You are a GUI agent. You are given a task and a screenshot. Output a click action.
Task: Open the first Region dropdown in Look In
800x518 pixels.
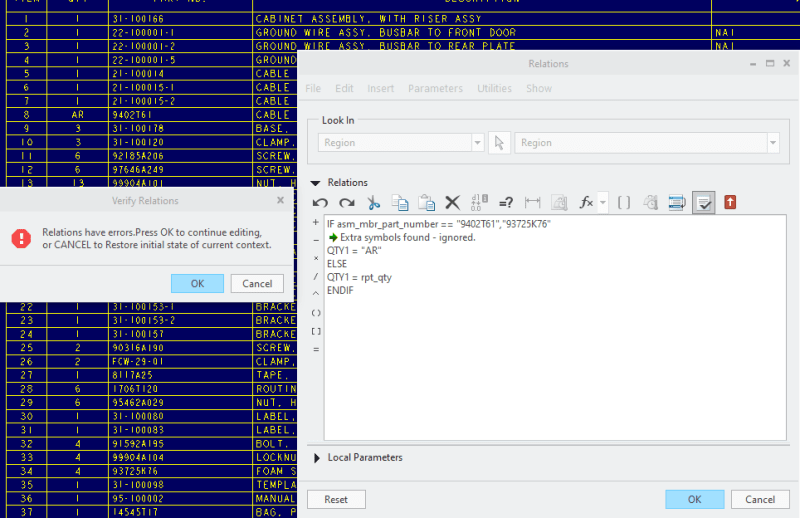point(478,142)
